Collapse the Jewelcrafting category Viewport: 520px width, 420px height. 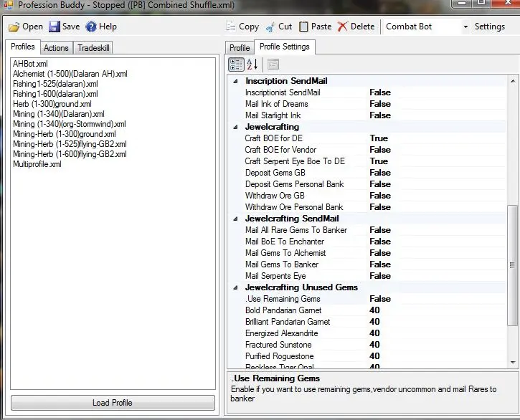pos(236,127)
